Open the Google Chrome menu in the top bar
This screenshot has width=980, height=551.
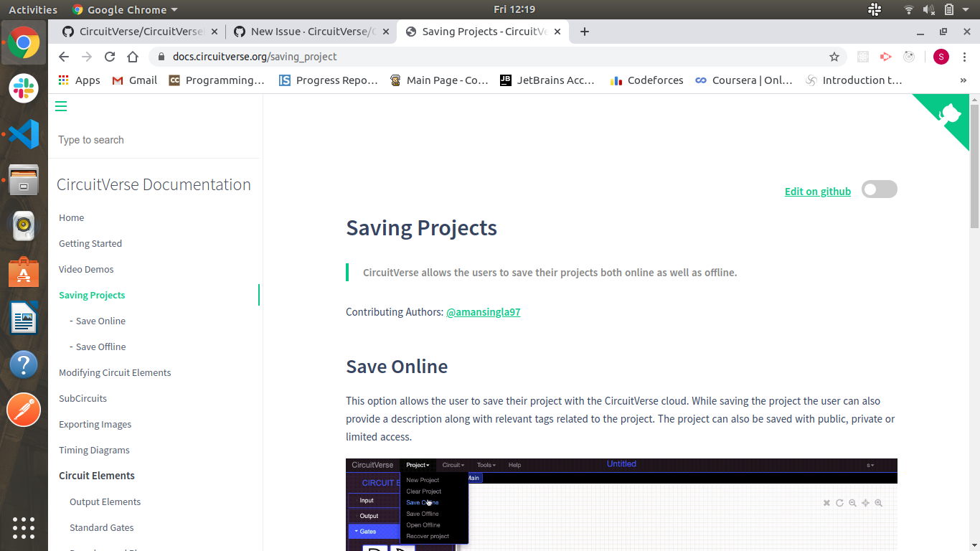[x=124, y=9]
